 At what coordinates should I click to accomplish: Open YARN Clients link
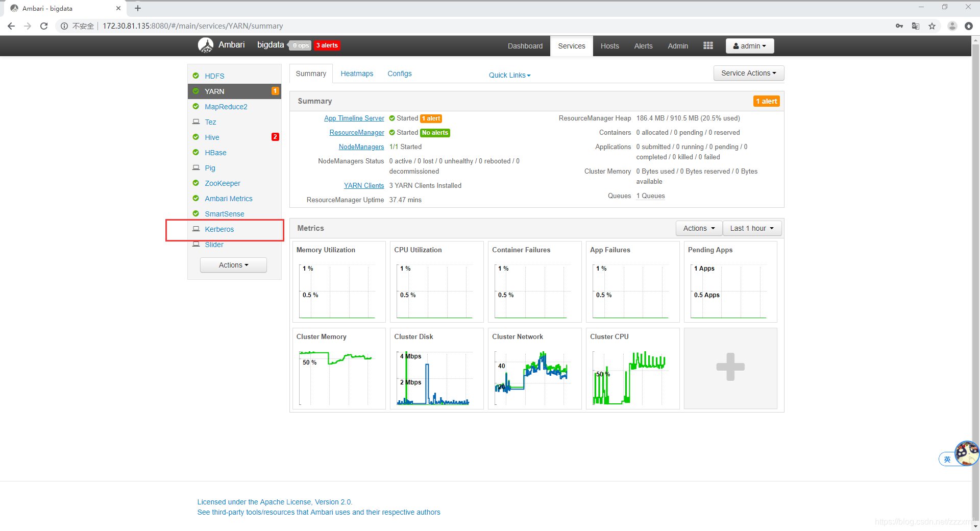364,185
